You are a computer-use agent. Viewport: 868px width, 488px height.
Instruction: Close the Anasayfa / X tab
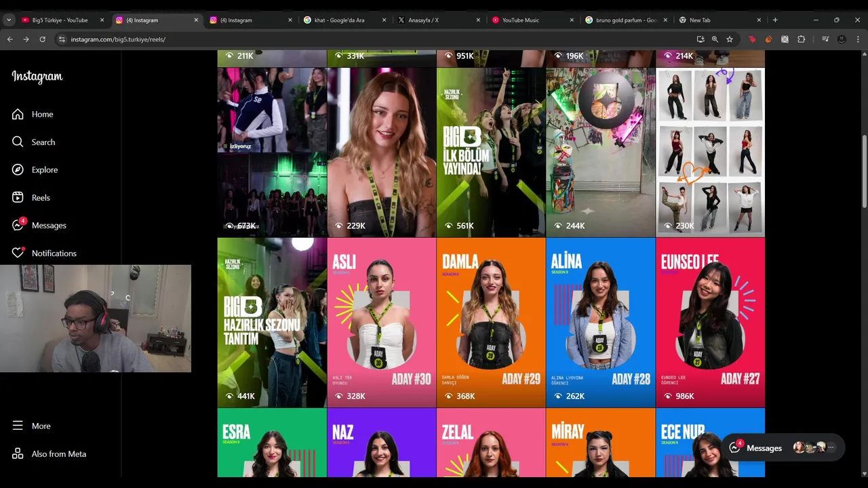(478, 20)
